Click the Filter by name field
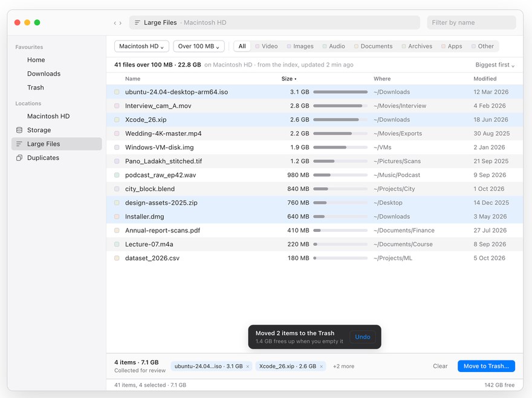 (472, 23)
